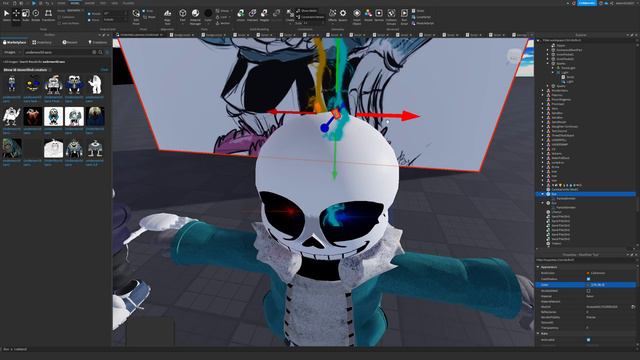The image size is (640, 360).
Task: Collapse the Data properties section
Action: pos(538,333)
